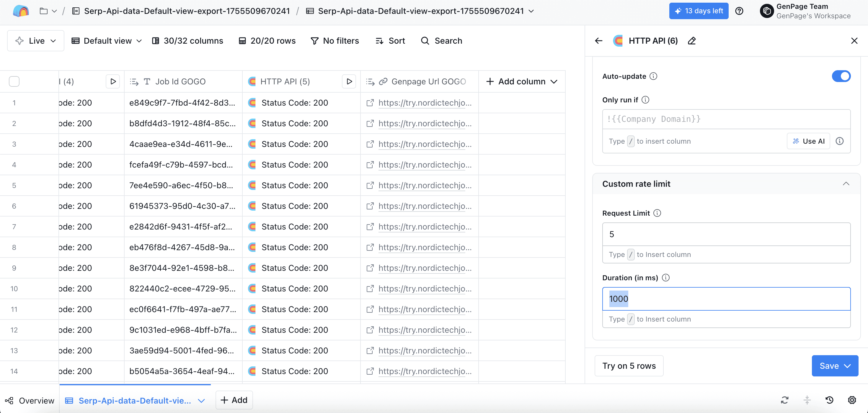Open settings gear icon at bottom right
Viewport: 868px width, 413px height.
tap(852, 400)
